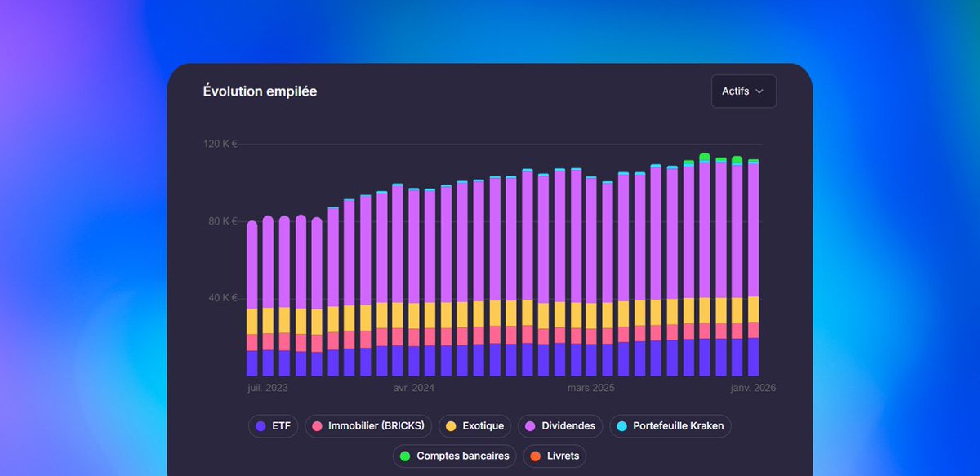Collapse the Actifs view picker
The height and width of the screenshot is (476, 980).
point(743,91)
